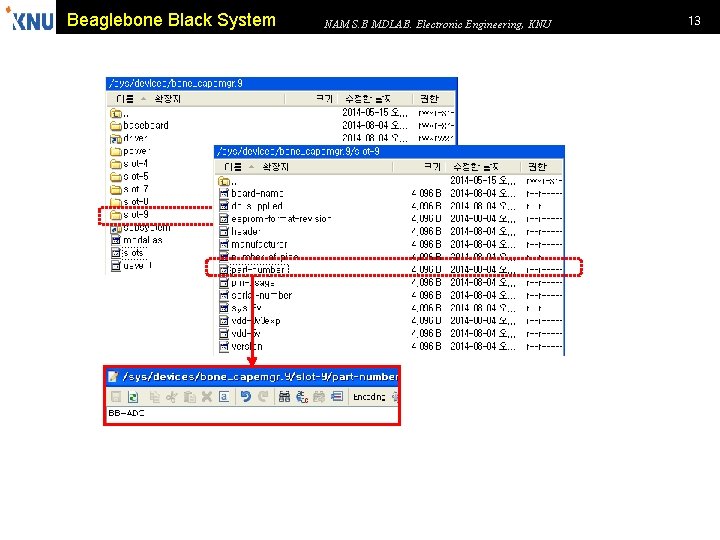Click the slot-9 window path title bar
The width and height of the screenshot is (720, 540).
point(389,152)
